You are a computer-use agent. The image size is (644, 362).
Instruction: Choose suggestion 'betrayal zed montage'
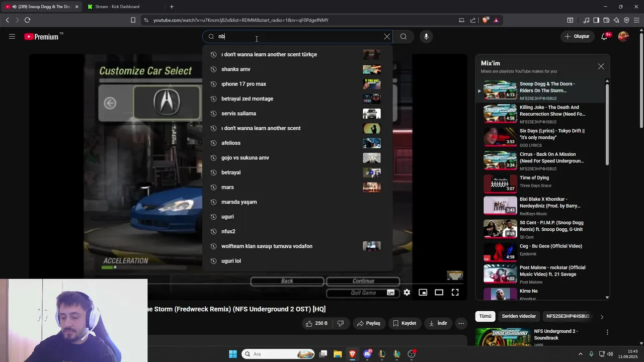tap(297, 99)
